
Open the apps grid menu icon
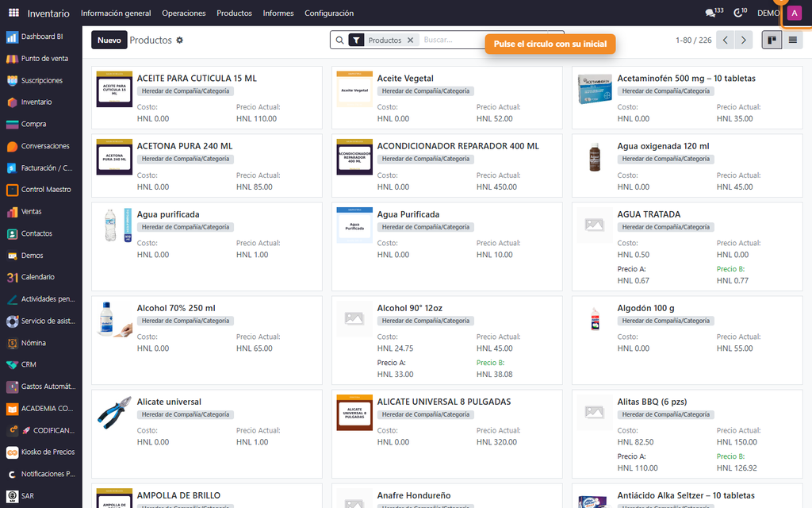pos(14,13)
